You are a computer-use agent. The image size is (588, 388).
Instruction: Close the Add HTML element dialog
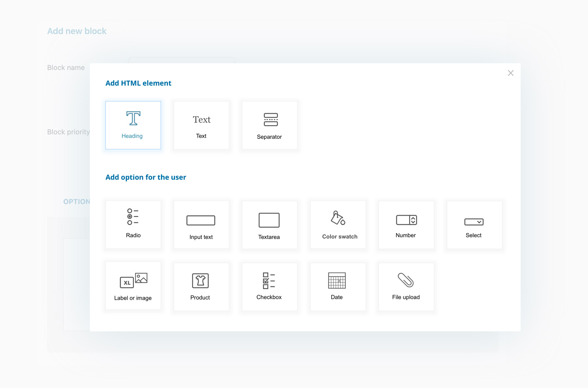tap(511, 73)
